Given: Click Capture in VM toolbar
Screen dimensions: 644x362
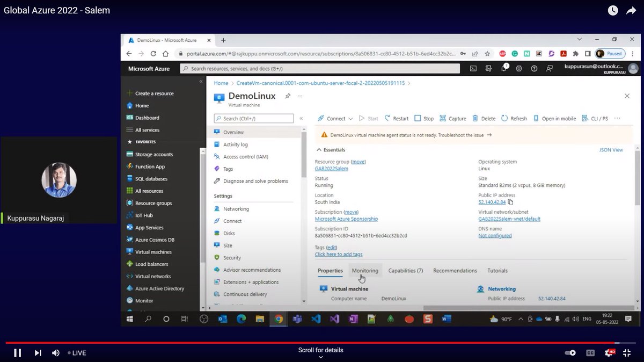Looking at the screenshot, I should [453, 119].
